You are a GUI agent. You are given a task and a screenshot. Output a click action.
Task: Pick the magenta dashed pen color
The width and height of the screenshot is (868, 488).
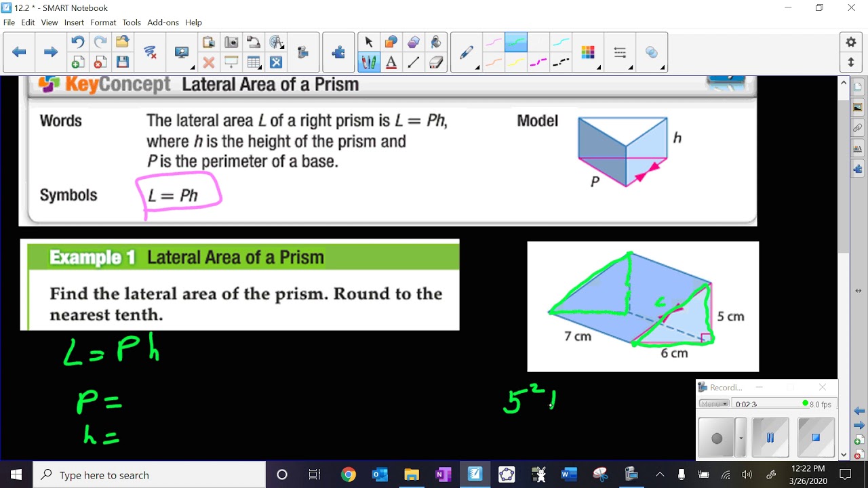tap(538, 62)
